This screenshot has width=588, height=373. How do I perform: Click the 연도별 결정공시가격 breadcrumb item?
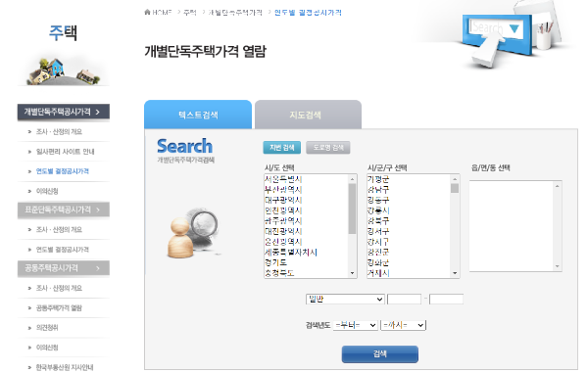[308, 13]
